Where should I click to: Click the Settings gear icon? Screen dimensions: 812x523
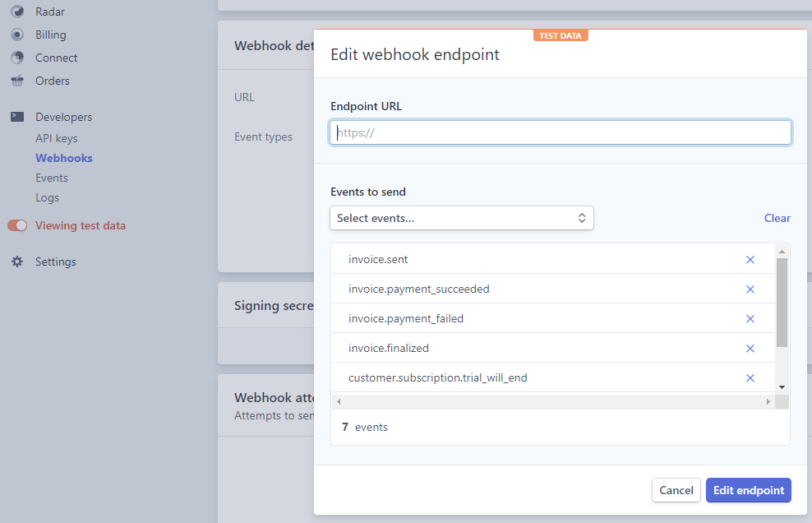coord(17,261)
